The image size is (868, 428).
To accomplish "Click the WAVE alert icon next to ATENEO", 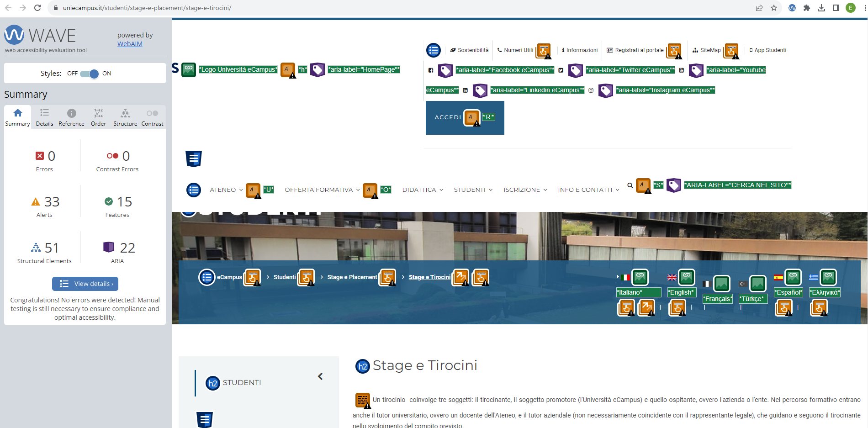I will [x=253, y=190].
